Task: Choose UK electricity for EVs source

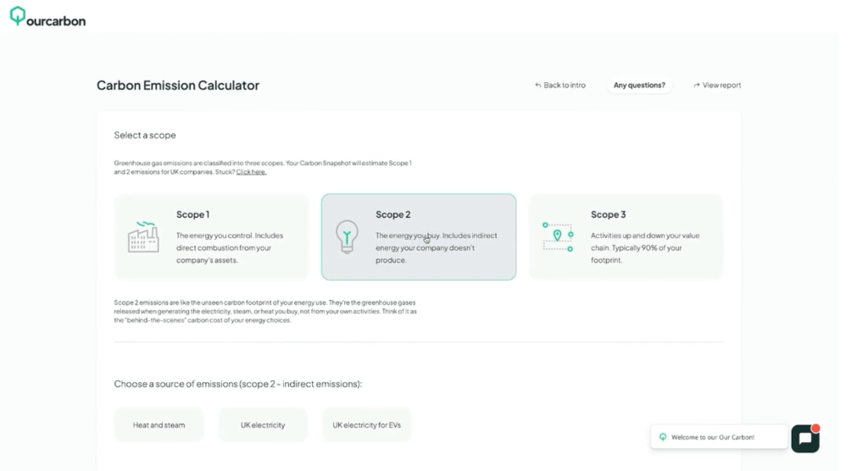Action: coord(367,424)
